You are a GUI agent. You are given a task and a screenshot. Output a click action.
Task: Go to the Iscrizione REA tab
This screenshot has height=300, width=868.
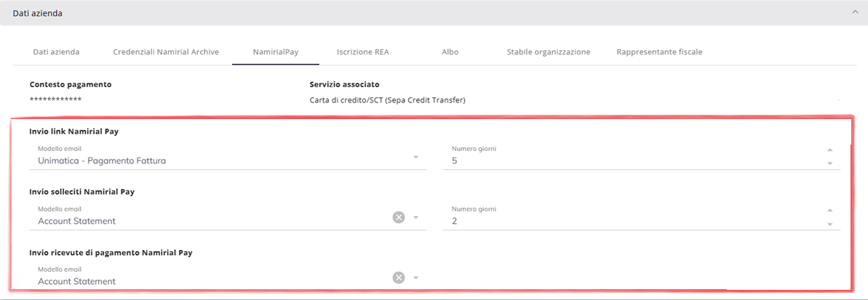[x=363, y=52]
